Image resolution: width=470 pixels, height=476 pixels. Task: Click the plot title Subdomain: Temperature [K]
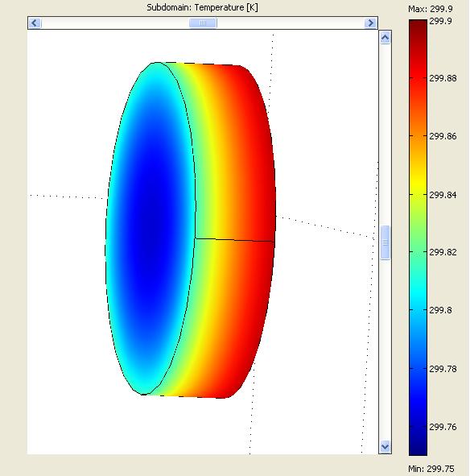coord(202,7)
